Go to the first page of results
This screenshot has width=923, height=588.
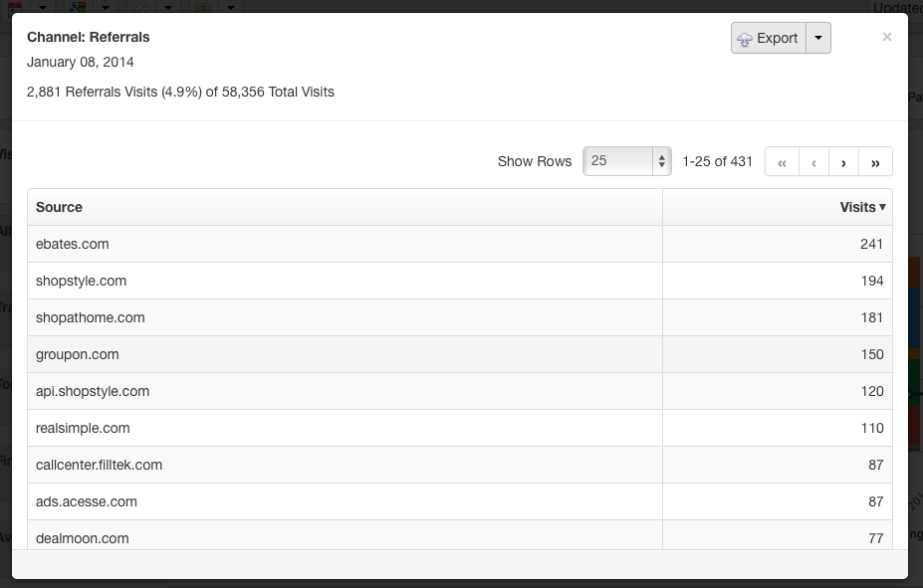[x=782, y=162]
